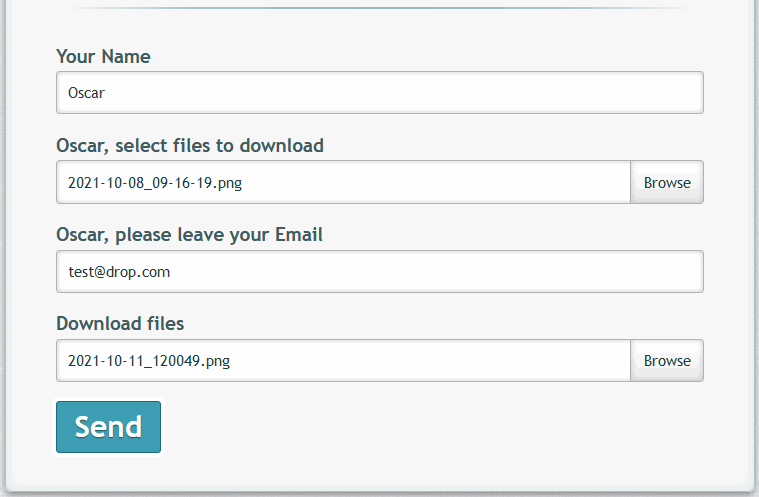Click the file field showing 2021-10-11_120049.png
Viewport: 759px width, 497px height.
click(343, 360)
